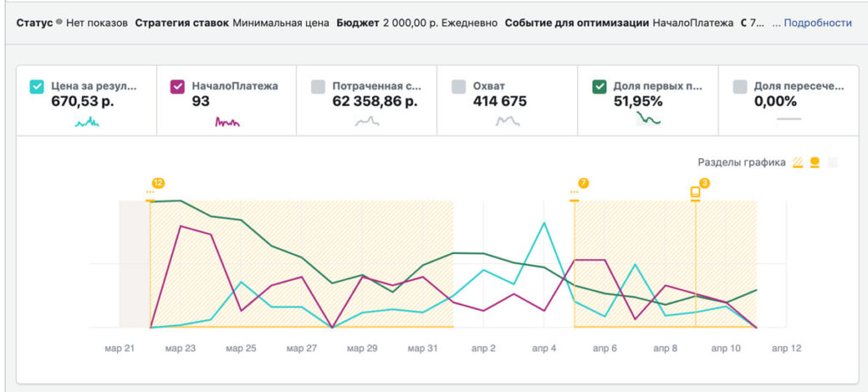Click the orange badge numbered 12
The width and height of the screenshot is (868, 392).
click(x=158, y=182)
